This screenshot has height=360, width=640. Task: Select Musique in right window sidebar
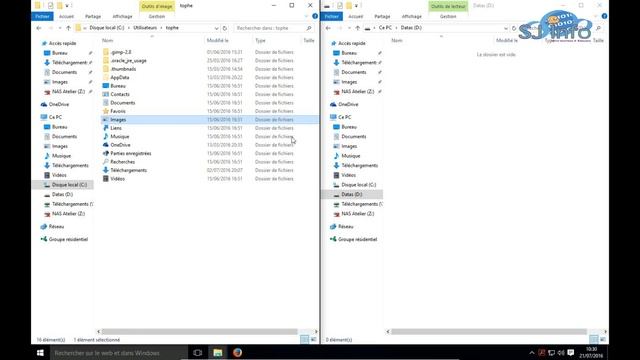(351, 156)
